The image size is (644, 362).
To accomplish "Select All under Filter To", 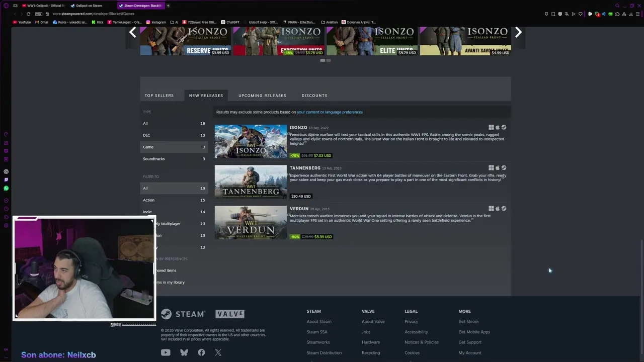I will pyautogui.click(x=174, y=188).
